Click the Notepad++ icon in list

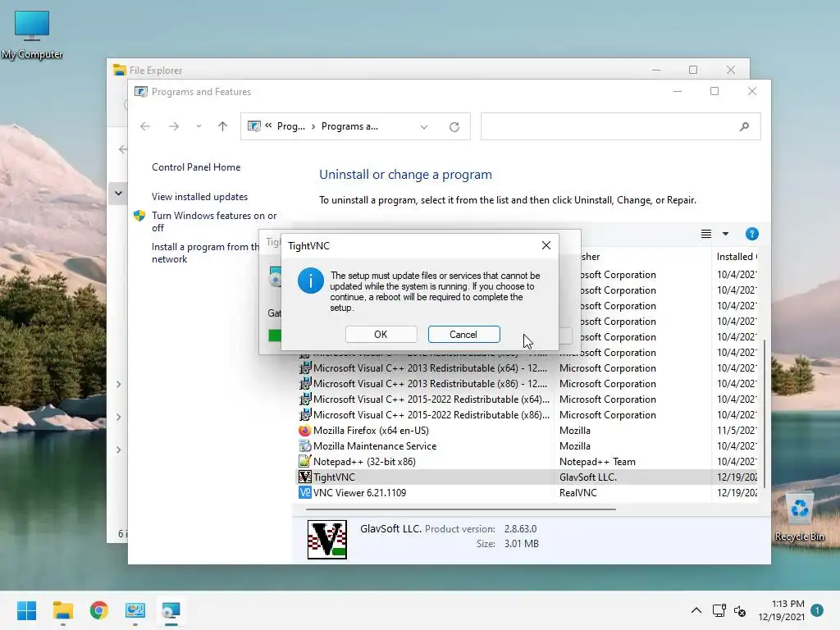point(305,461)
